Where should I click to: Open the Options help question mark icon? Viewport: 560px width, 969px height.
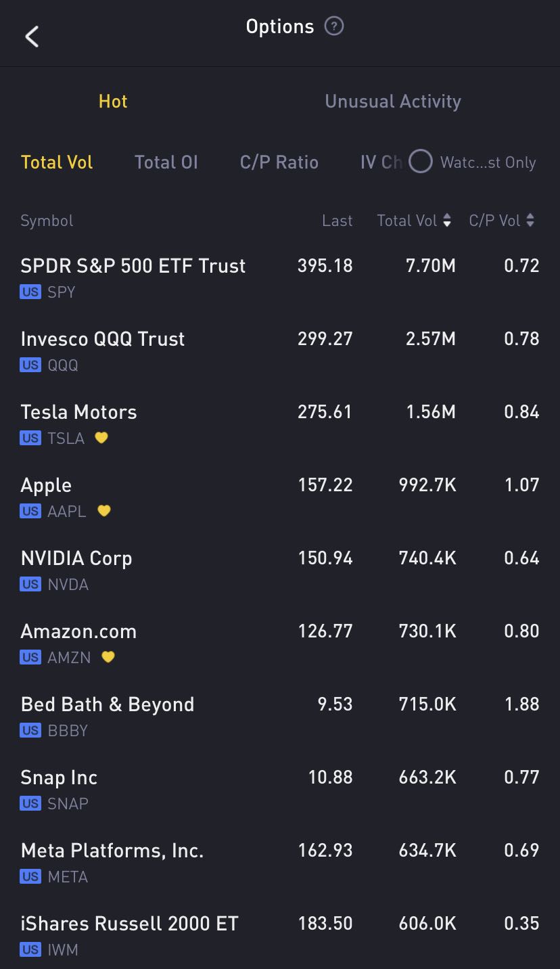(x=334, y=26)
